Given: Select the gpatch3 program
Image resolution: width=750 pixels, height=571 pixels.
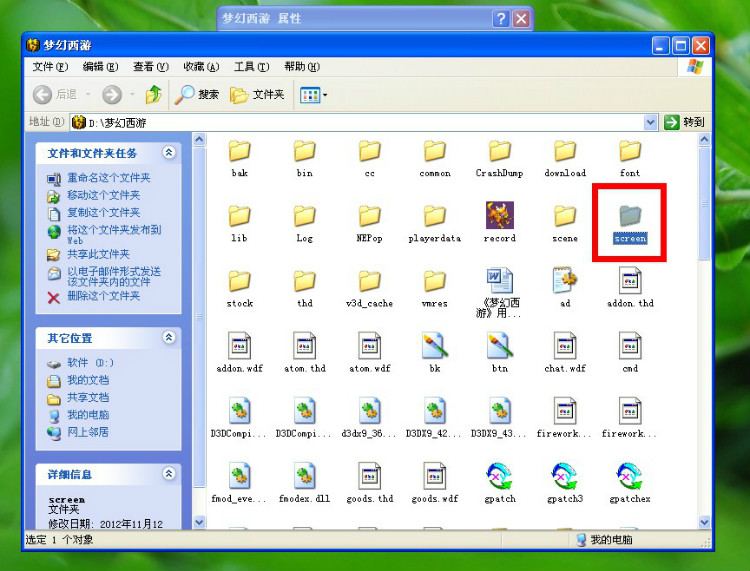Looking at the screenshot, I should [x=565, y=482].
